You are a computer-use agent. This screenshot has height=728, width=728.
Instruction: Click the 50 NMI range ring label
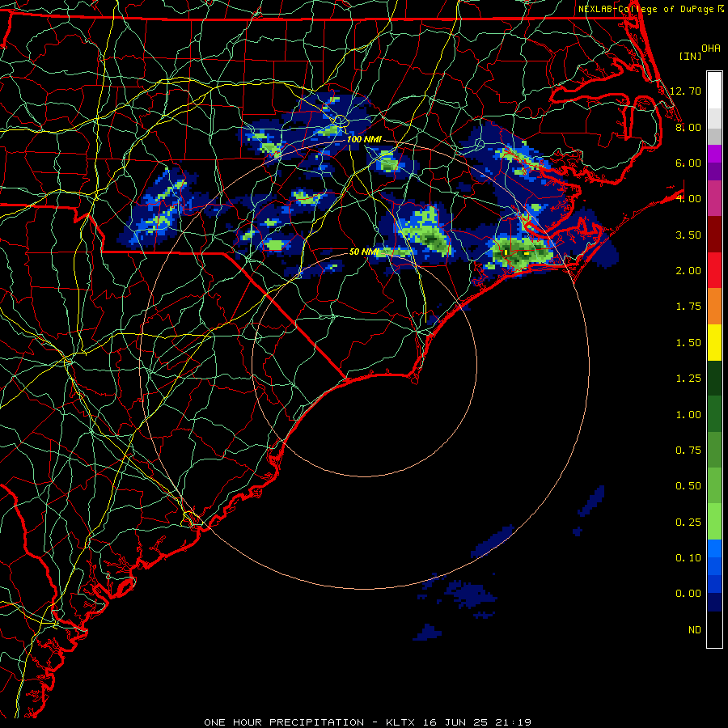tap(364, 252)
